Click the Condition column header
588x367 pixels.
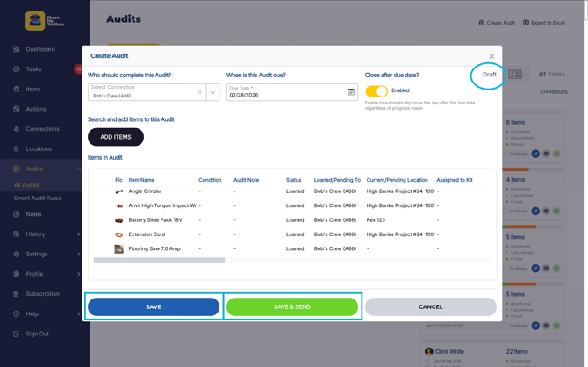[x=210, y=180]
